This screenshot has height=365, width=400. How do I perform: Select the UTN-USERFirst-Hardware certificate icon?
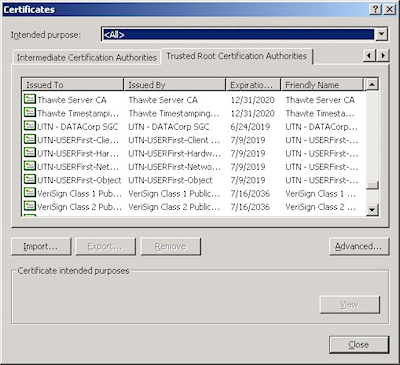pos(30,152)
